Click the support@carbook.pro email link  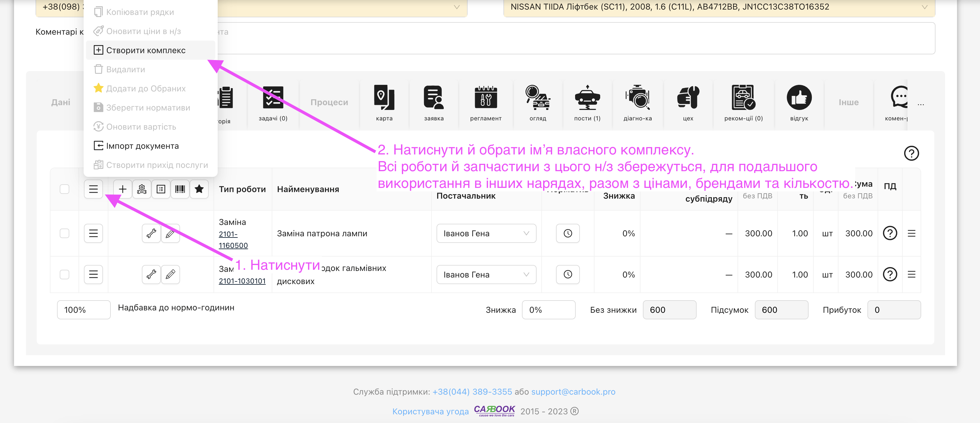(573, 392)
